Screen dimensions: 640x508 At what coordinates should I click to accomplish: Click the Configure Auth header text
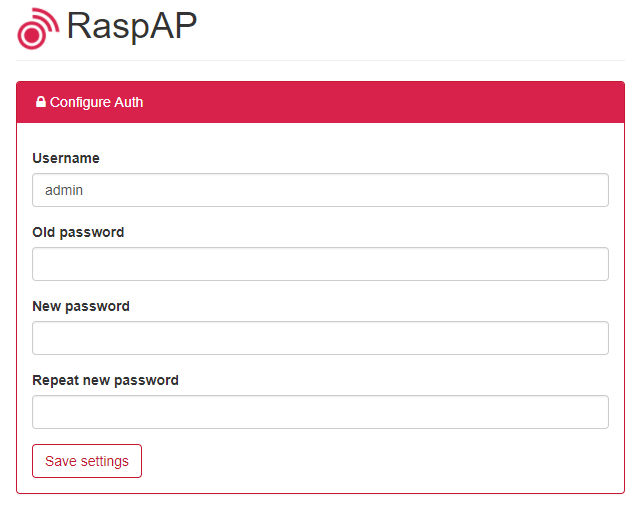click(x=96, y=102)
